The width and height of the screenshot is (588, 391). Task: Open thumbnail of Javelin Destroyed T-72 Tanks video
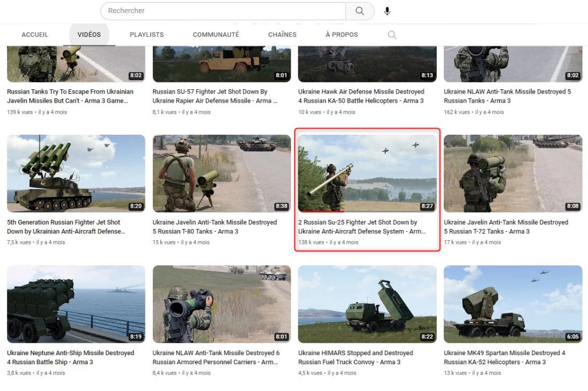pos(513,173)
